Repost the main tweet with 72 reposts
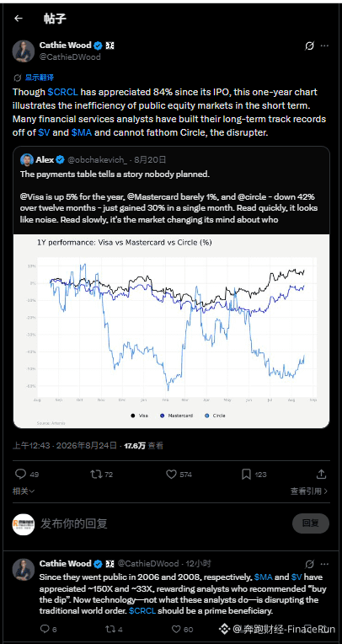 (x=96, y=474)
